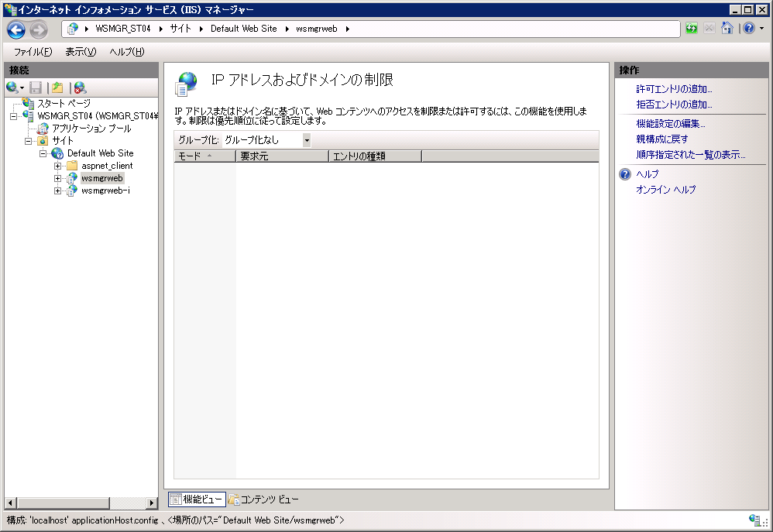773x532 pixels.
Task: Click the refresh page icon in the address bar
Action: point(692,29)
